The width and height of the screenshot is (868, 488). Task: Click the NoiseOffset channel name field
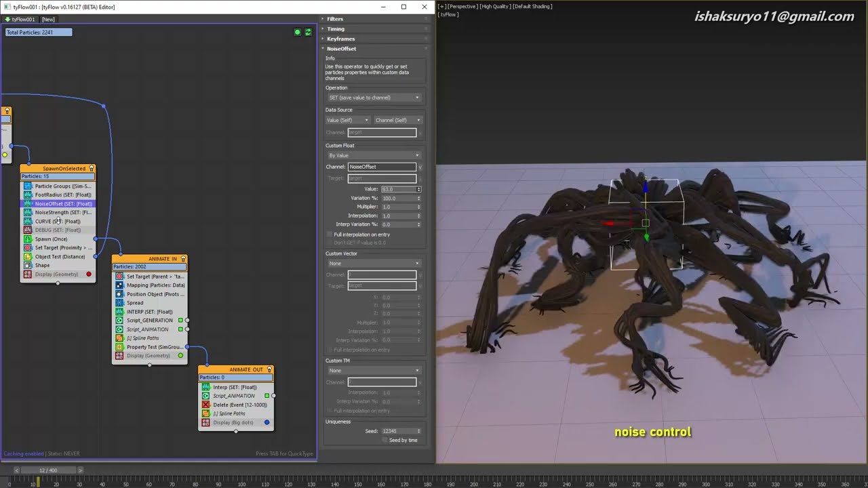(x=382, y=167)
